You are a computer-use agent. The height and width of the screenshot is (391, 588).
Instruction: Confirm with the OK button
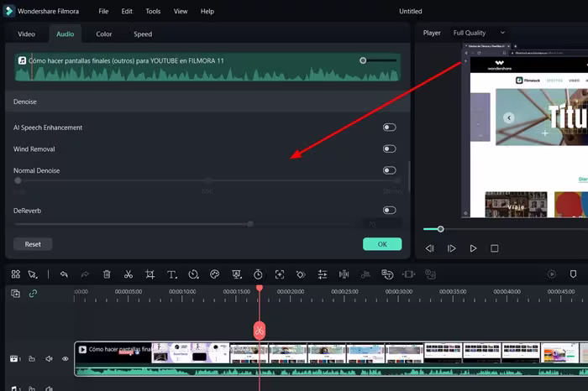(x=382, y=244)
